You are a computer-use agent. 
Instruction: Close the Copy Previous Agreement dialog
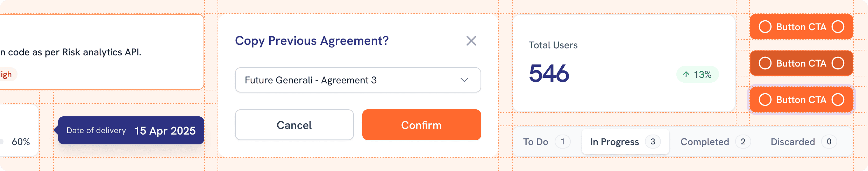(x=471, y=41)
